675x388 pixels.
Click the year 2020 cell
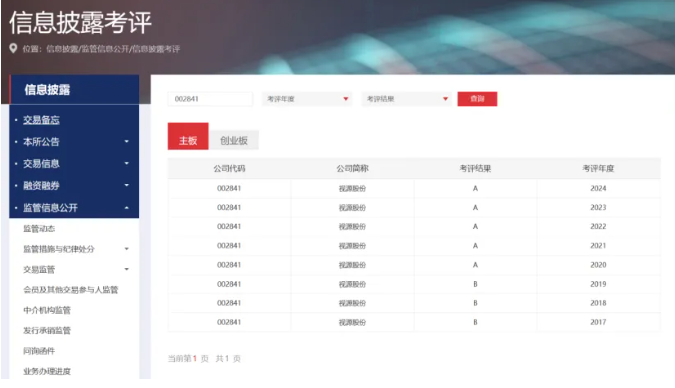tap(598, 265)
